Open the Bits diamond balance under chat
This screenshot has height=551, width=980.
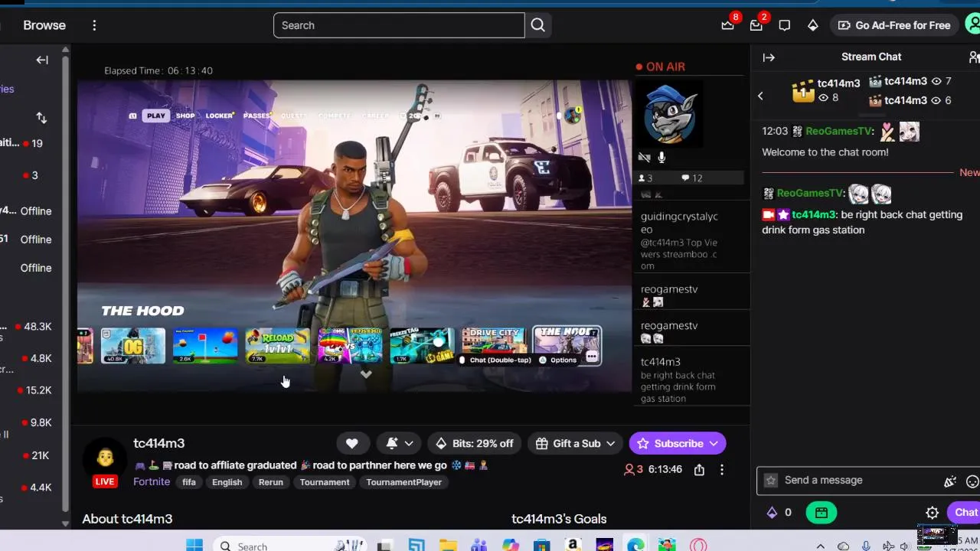779,513
